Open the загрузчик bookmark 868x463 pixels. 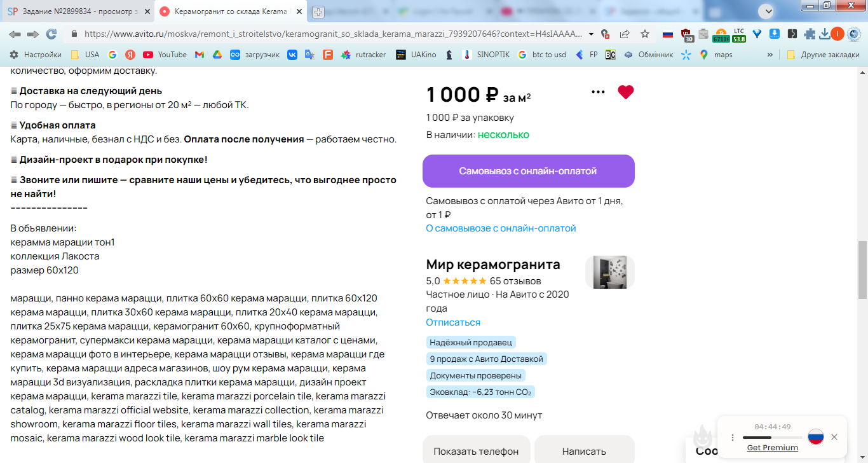tap(255, 55)
